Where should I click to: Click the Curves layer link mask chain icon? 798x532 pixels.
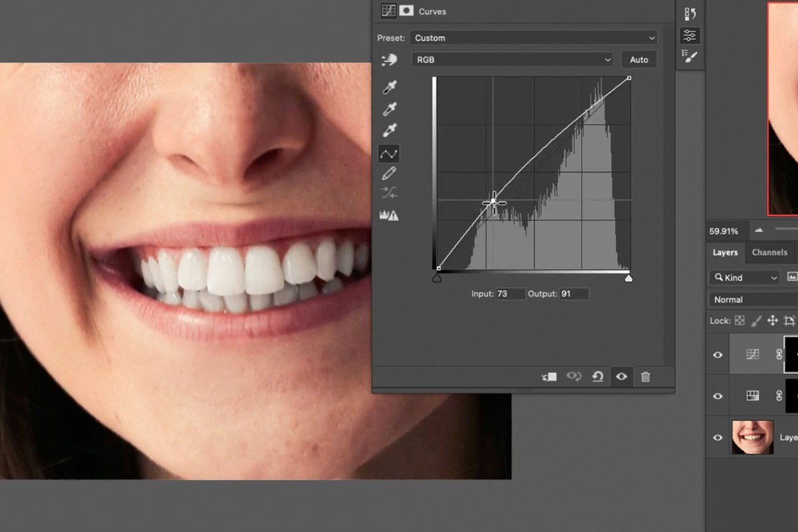tap(779, 354)
